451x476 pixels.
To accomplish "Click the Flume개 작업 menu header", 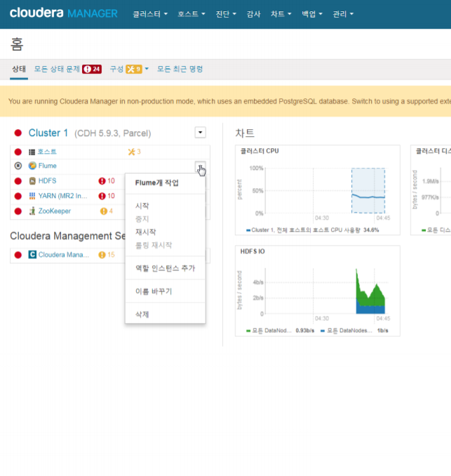I will 157,183.
